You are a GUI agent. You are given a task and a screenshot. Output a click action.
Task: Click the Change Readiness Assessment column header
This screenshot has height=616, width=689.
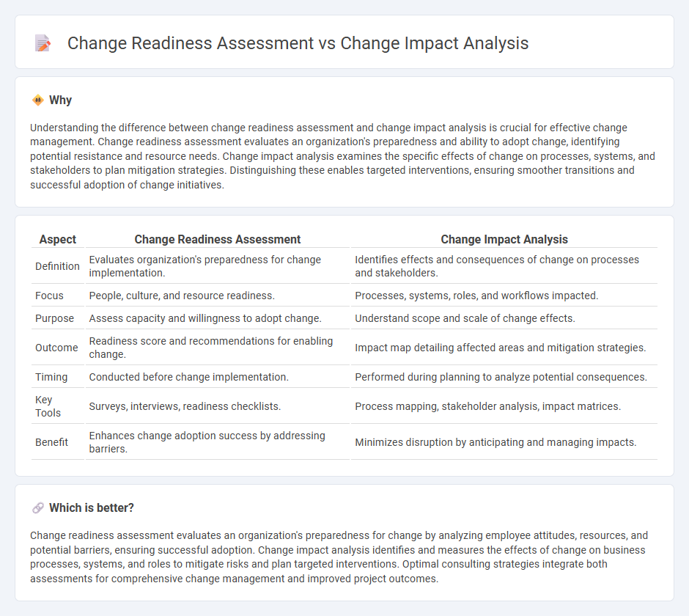[x=218, y=239]
